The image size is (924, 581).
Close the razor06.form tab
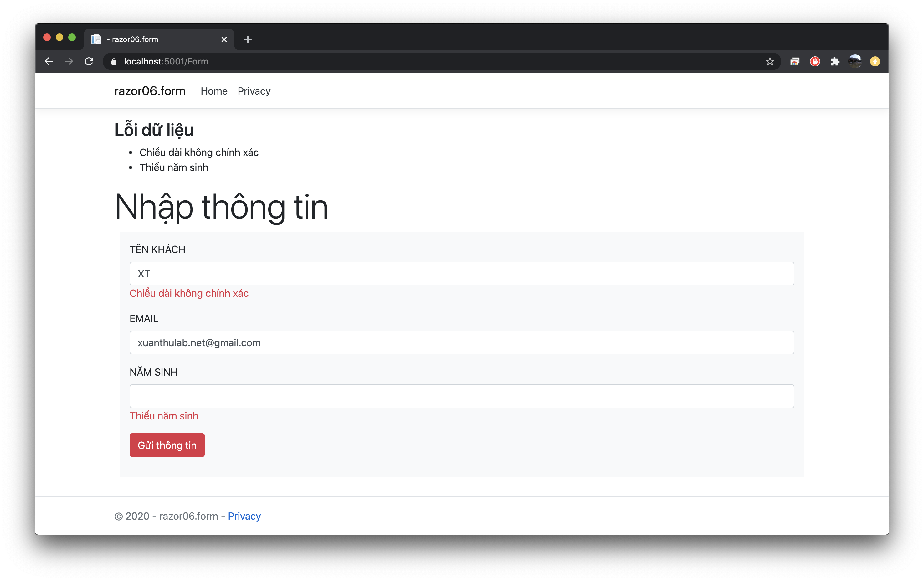coord(224,39)
